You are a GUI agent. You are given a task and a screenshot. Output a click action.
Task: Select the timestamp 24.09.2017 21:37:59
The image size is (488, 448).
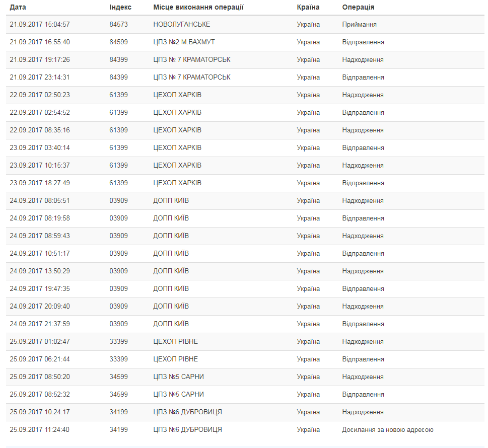pyautogui.click(x=40, y=324)
